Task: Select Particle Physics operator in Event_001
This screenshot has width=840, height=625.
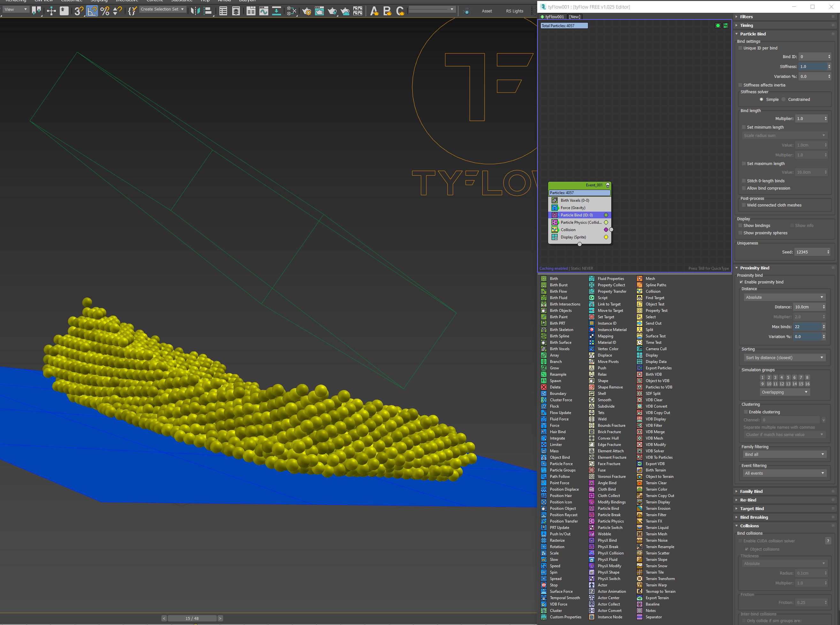Action: tap(580, 222)
